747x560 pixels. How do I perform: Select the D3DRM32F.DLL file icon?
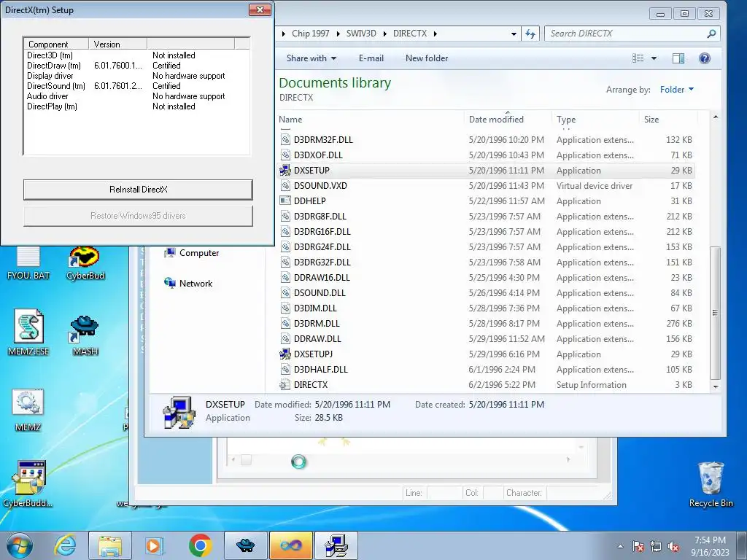[285, 139]
